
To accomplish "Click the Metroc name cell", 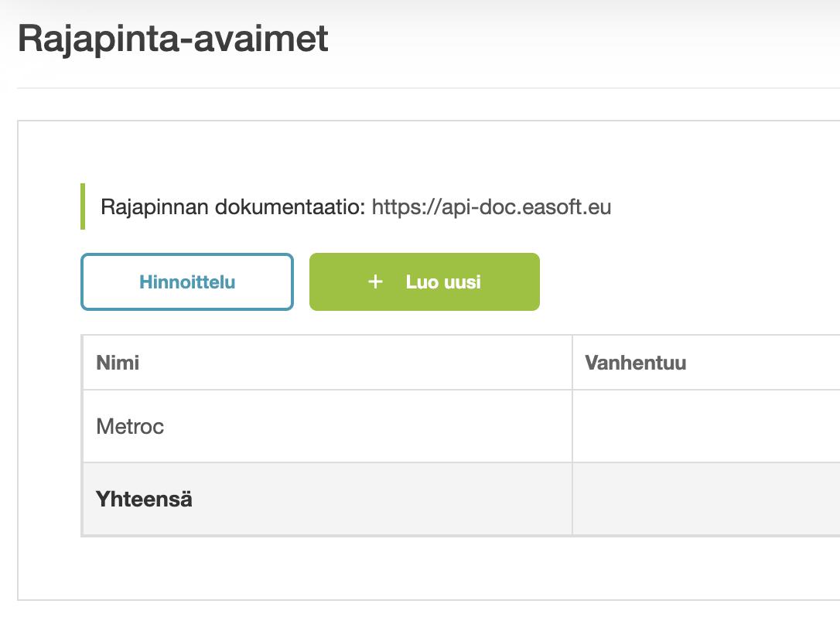I will coord(129,426).
